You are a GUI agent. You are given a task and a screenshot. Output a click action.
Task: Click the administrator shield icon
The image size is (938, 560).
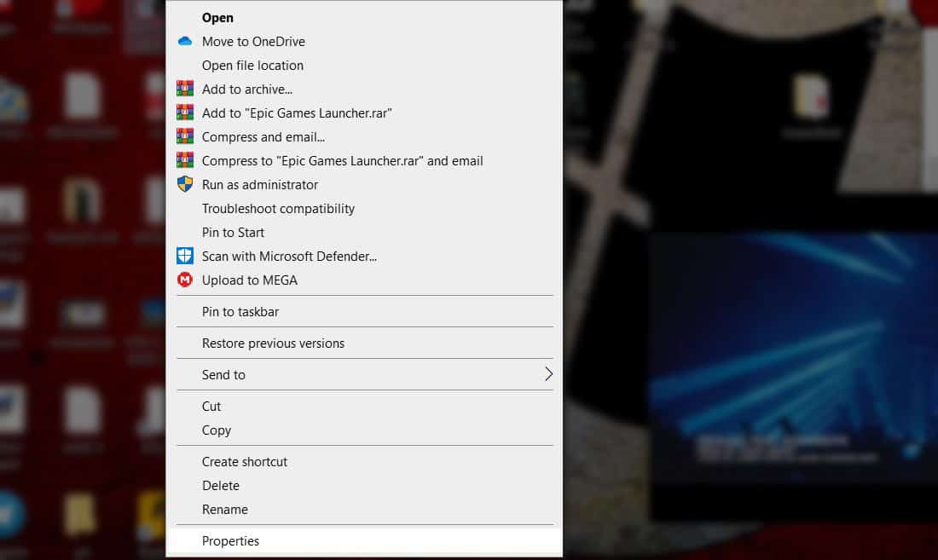185,184
